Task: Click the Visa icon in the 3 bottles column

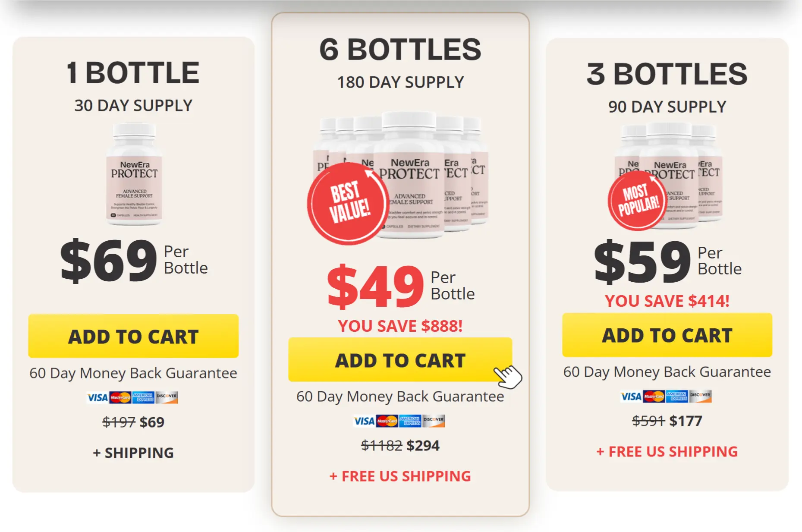Action: click(632, 397)
